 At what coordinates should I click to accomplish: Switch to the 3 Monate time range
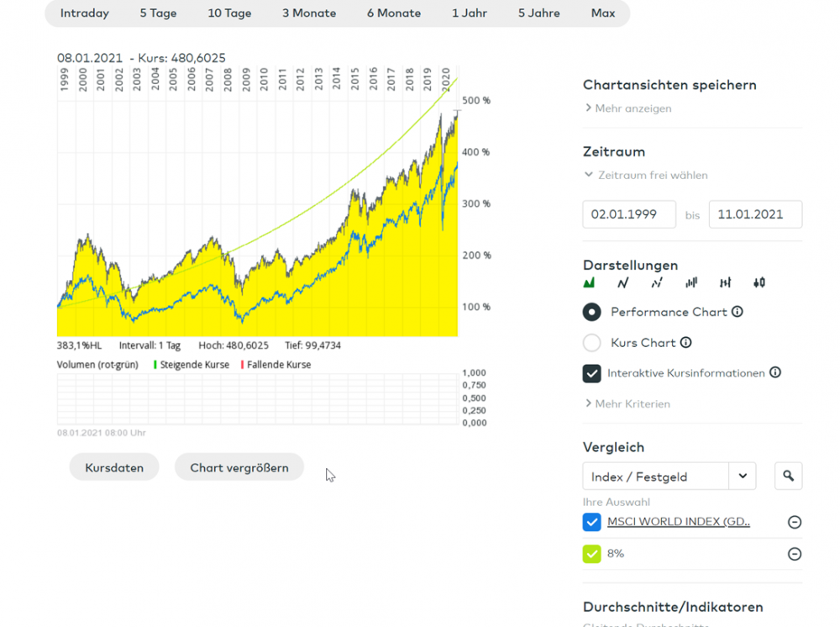pyautogui.click(x=309, y=13)
